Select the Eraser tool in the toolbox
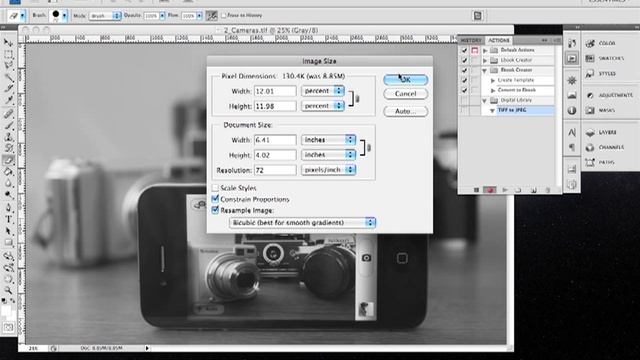Screen dimensions: 640x360 point(8,160)
